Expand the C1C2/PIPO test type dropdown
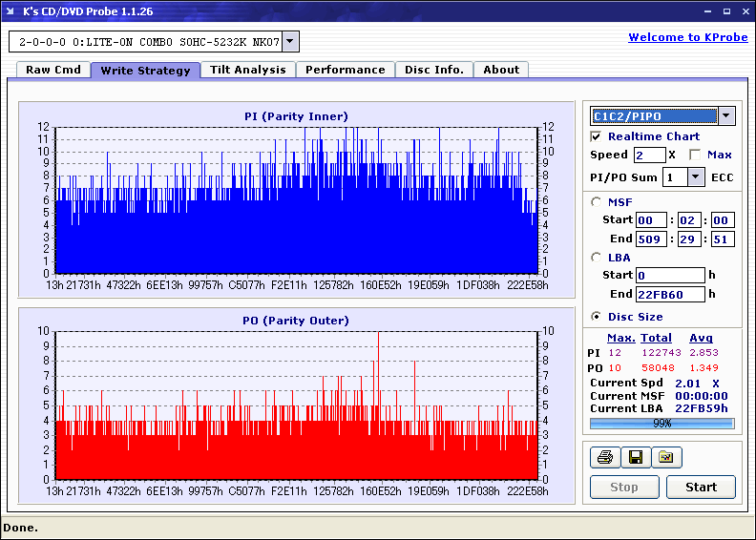 (725, 116)
